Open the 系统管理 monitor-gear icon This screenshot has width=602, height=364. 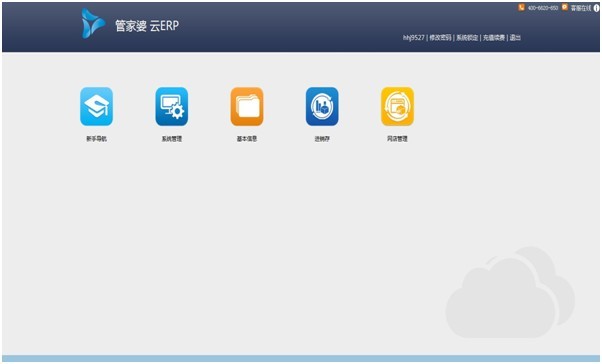click(172, 107)
